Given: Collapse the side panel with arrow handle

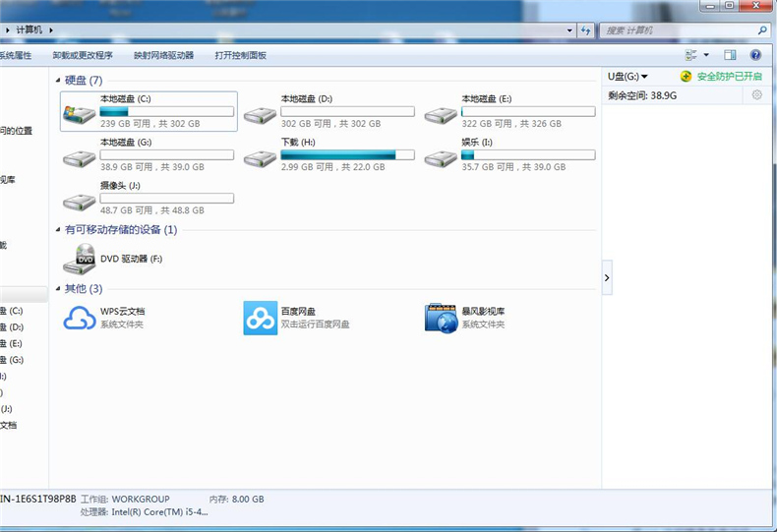Looking at the screenshot, I should pyautogui.click(x=607, y=278).
